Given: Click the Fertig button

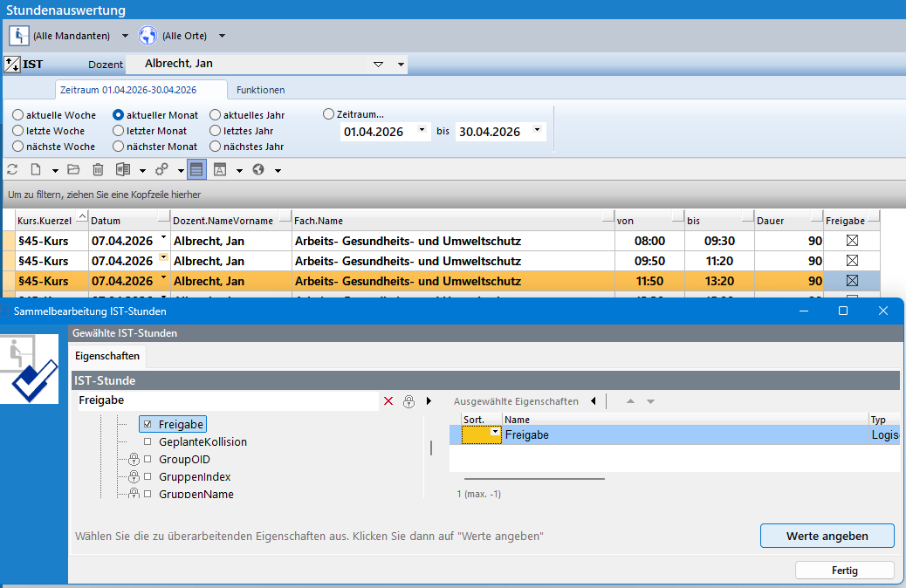Looking at the screenshot, I should coord(844,571).
